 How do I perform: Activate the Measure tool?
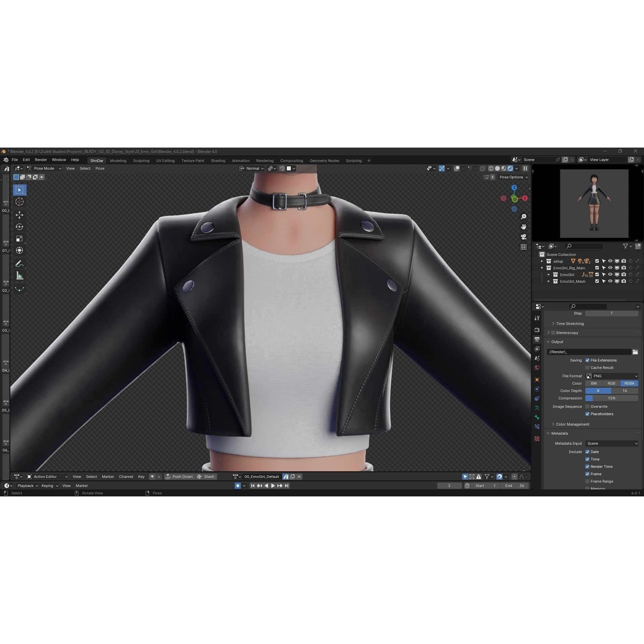pyautogui.click(x=19, y=275)
